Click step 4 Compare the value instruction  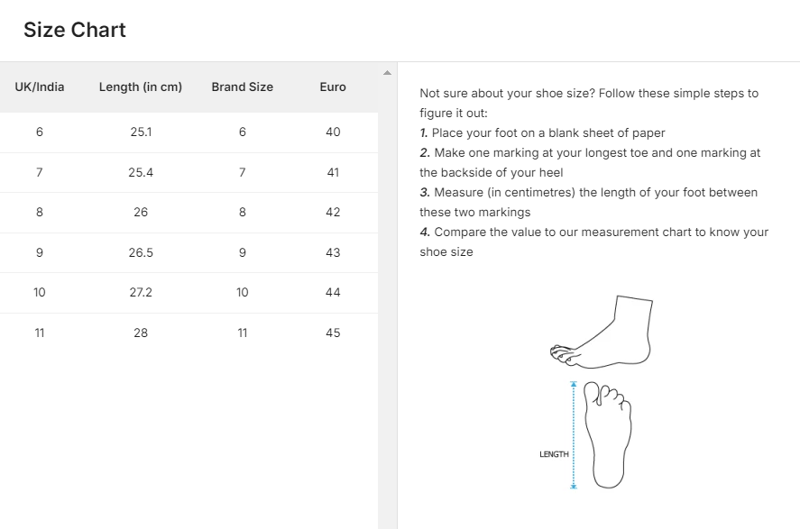(594, 232)
